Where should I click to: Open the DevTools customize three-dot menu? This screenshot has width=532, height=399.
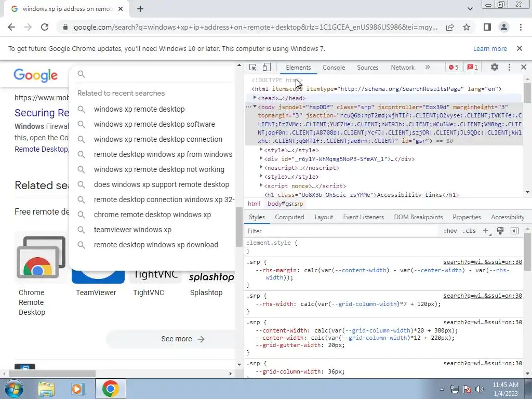pos(509,67)
